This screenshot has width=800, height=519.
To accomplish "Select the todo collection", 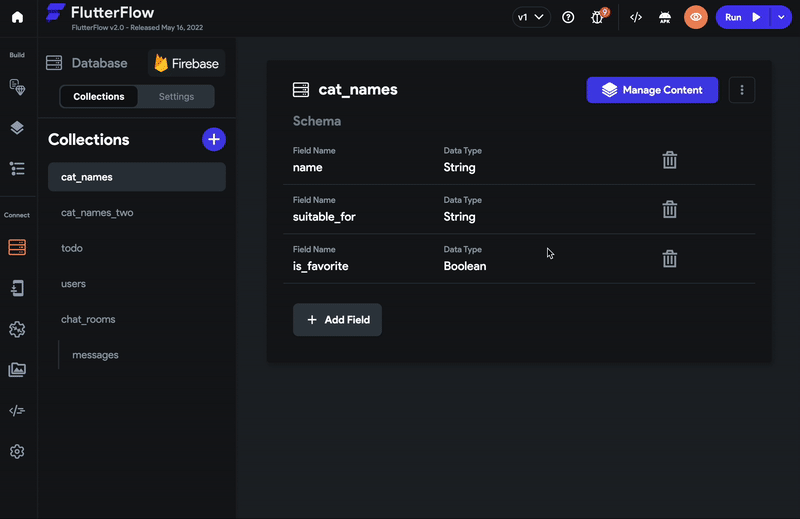I will [x=72, y=248].
